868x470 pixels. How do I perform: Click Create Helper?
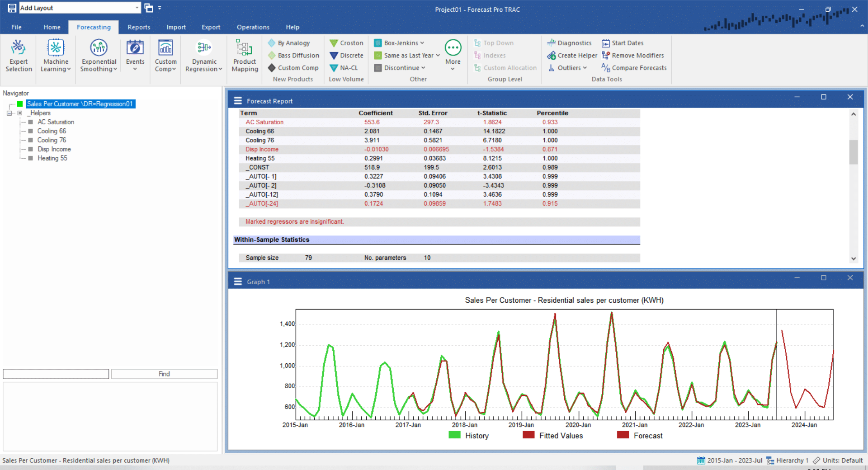(x=572, y=56)
